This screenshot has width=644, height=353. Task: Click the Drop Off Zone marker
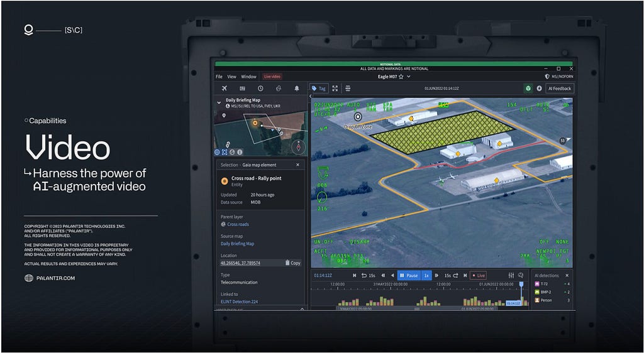[358, 117]
